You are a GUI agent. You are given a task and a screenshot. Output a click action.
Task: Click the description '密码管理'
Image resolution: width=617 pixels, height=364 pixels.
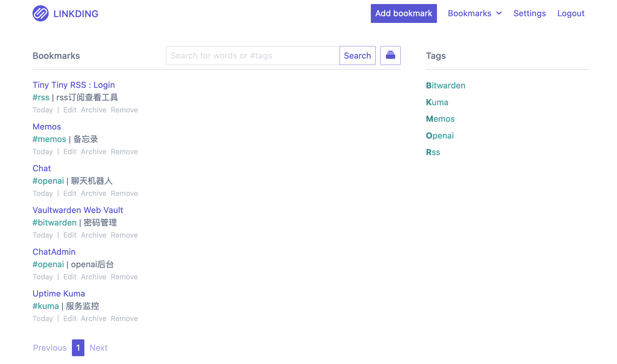(100, 223)
